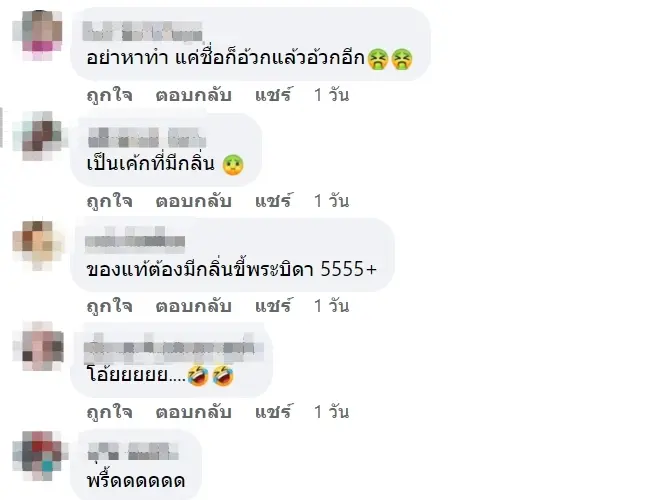
Task: Reply to the 'โอ้ยยยยย' comment
Action: coord(193,412)
